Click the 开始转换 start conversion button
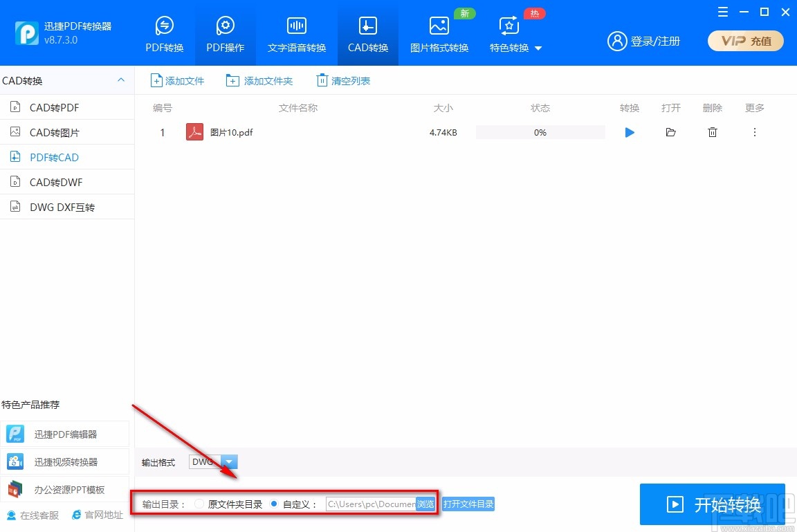This screenshot has width=797, height=532. (712, 504)
